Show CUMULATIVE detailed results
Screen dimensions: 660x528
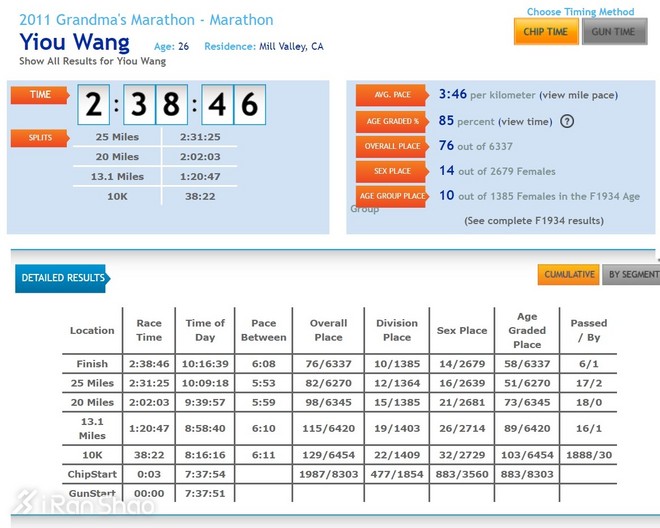tap(567, 274)
